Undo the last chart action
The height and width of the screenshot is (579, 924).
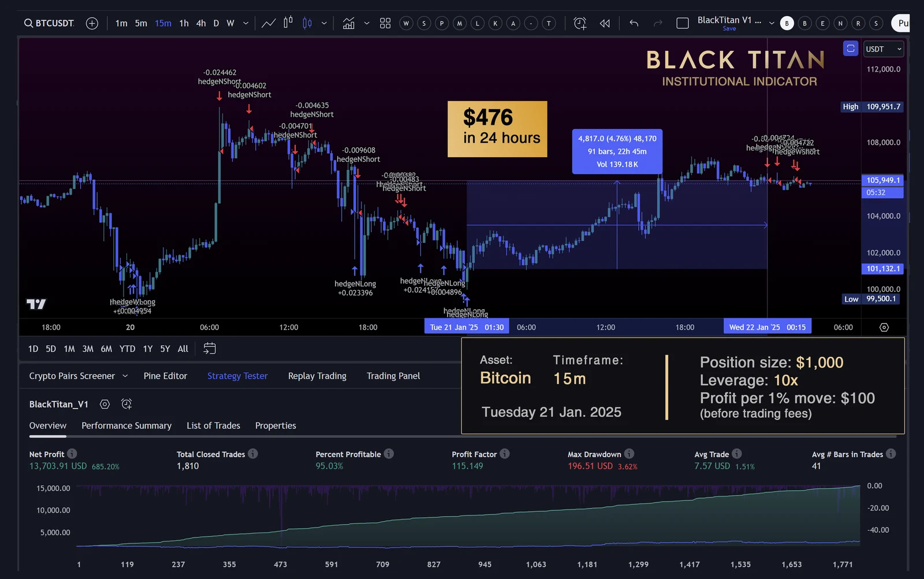pyautogui.click(x=634, y=23)
